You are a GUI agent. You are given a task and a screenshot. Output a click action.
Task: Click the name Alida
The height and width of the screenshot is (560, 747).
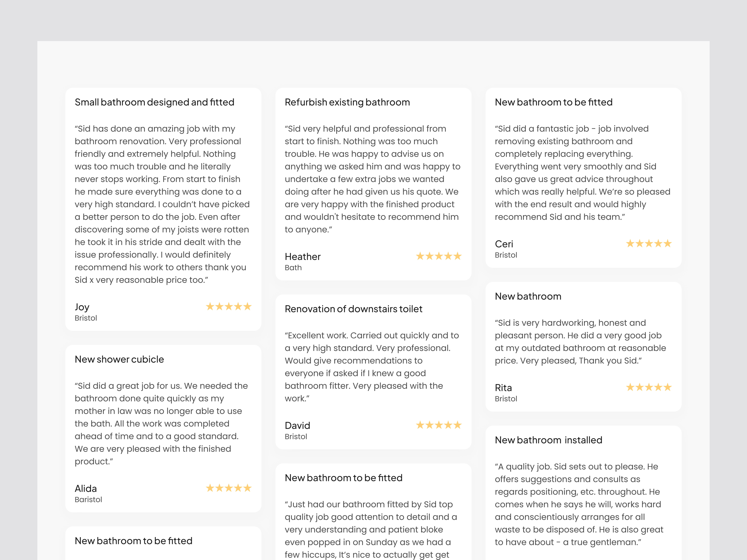click(x=86, y=489)
